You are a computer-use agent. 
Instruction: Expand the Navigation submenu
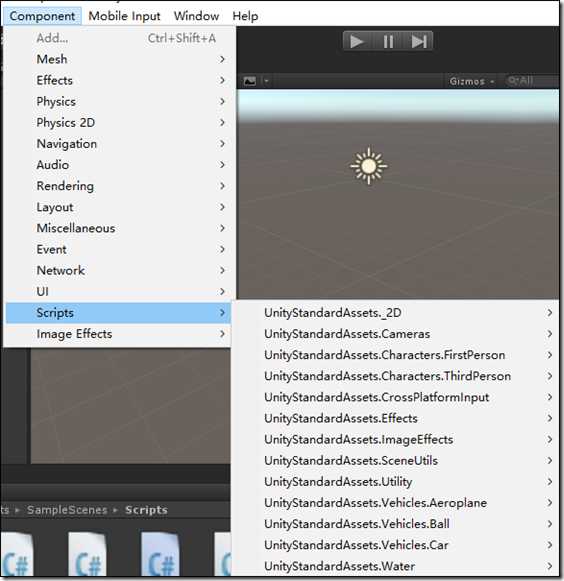(x=118, y=143)
